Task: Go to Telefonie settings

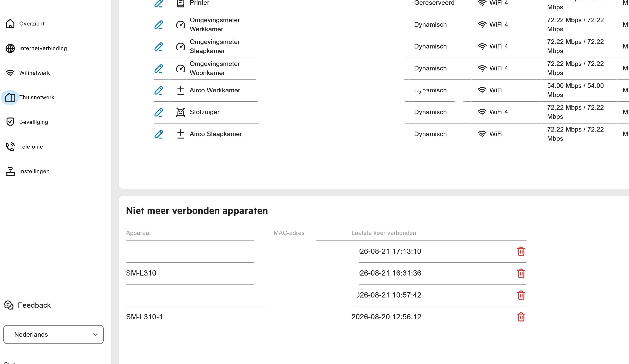Action: click(x=31, y=147)
